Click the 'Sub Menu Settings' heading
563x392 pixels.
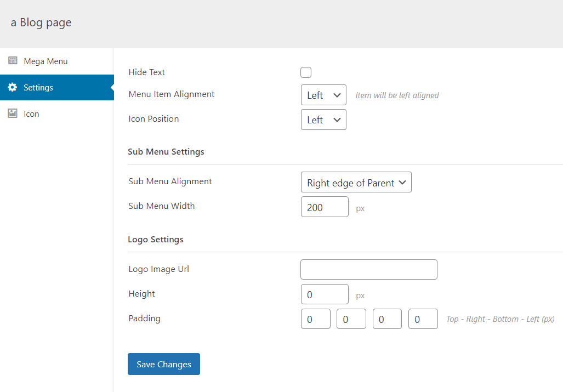[x=166, y=152]
